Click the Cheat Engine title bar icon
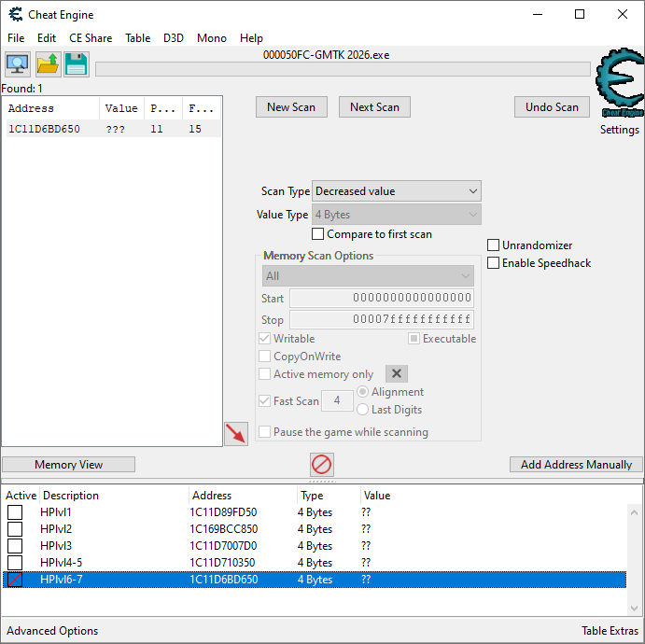 [16, 14]
